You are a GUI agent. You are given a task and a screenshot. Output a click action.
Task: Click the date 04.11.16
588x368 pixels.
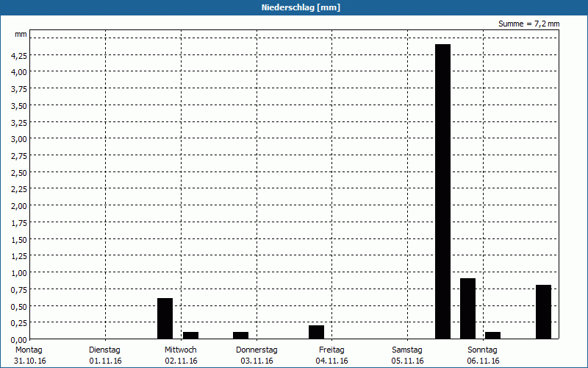[x=332, y=361]
